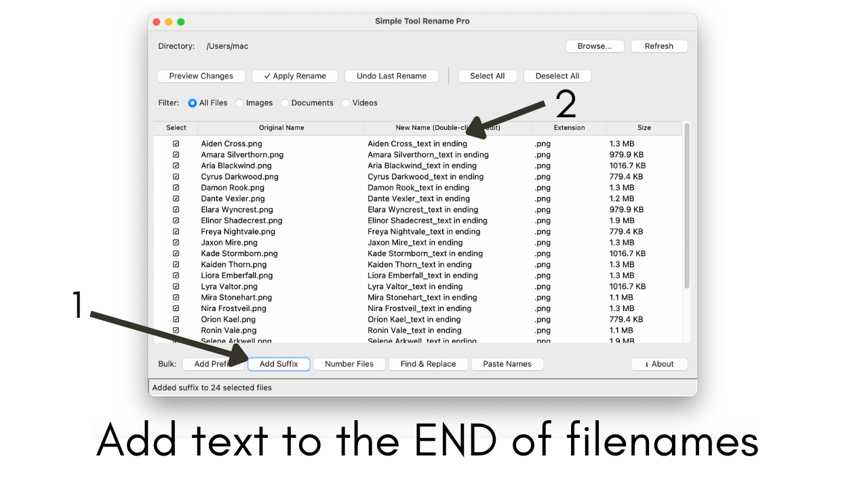Viewport: 868px width, 488px height.
Task: Uncheck the Mira Stonehart.png row checkbox
Action: click(x=176, y=297)
